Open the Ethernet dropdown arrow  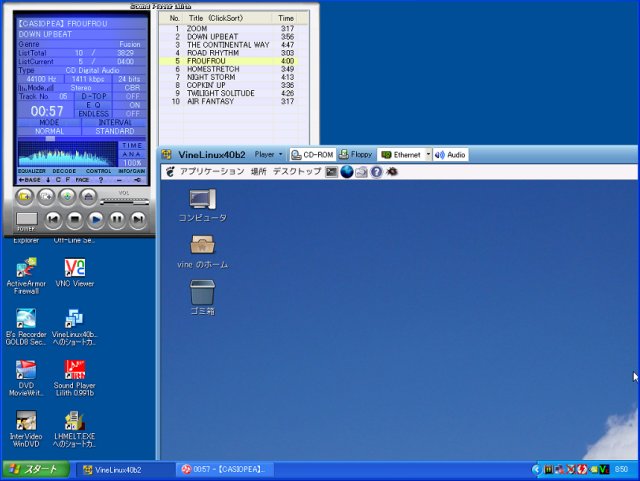point(428,155)
